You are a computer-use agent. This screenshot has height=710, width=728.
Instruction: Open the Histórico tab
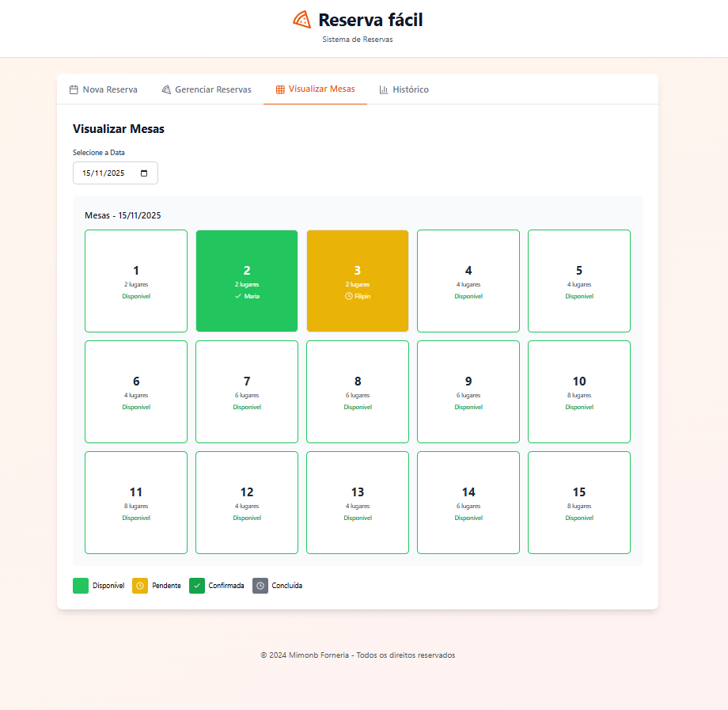tap(404, 89)
